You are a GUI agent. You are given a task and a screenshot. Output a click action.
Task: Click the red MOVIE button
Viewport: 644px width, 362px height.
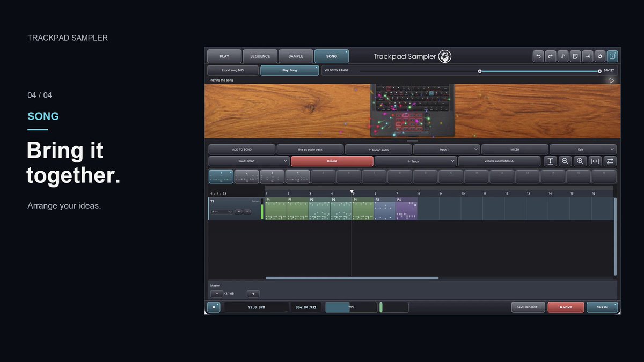pyautogui.click(x=566, y=307)
